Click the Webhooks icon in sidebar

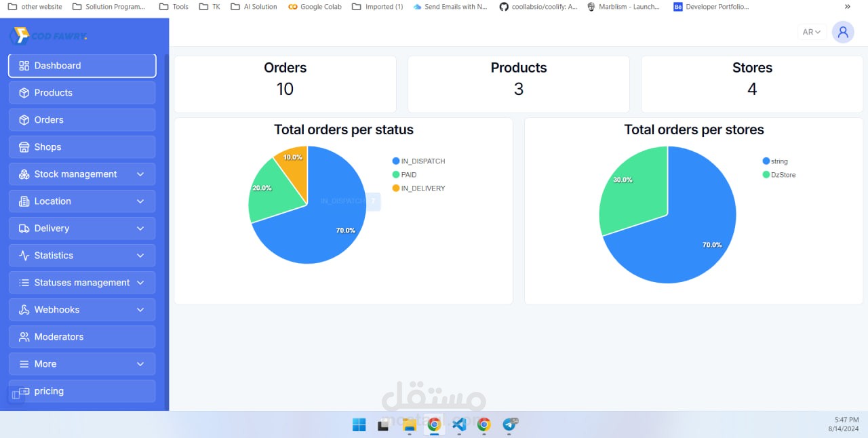click(24, 310)
